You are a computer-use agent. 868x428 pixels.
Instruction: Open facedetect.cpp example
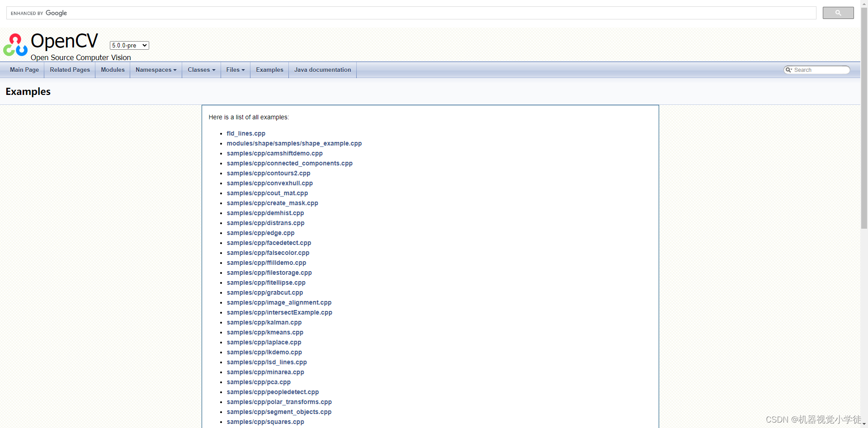[x=269, y=243]
